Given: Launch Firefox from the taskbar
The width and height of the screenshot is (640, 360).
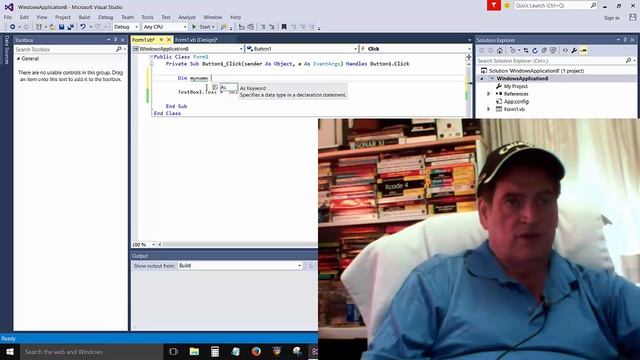Looking at the screenshot, I should 256,351.
